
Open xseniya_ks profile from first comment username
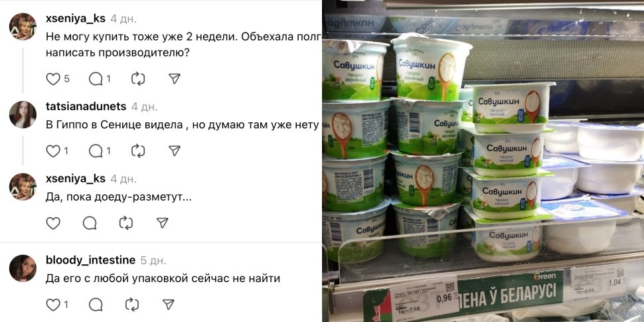76,19
